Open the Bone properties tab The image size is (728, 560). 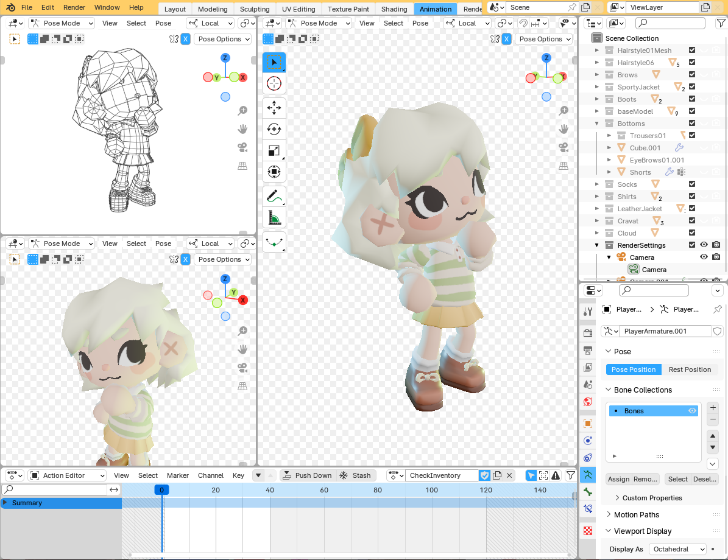(588, 492)
